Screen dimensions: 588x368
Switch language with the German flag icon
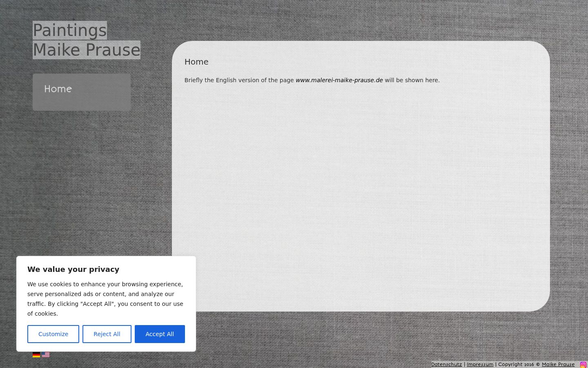click(x=36, y=355)
